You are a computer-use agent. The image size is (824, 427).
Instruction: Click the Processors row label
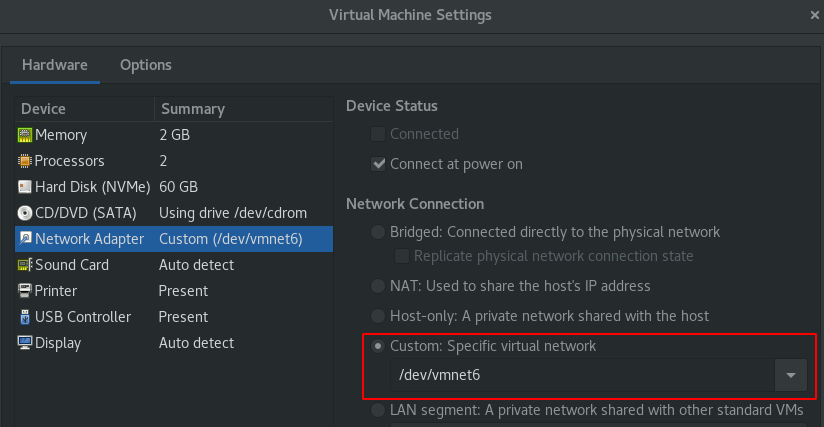click(x=69, y=161)
